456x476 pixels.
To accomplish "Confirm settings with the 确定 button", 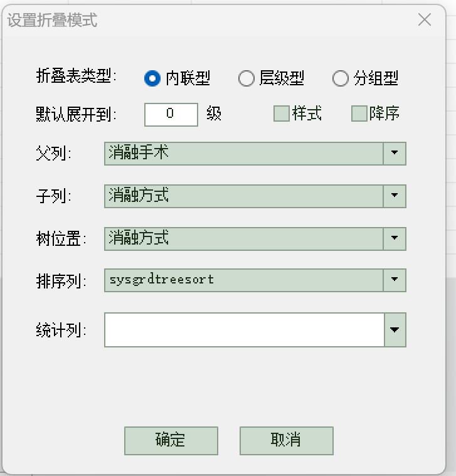I will (171, 440).
